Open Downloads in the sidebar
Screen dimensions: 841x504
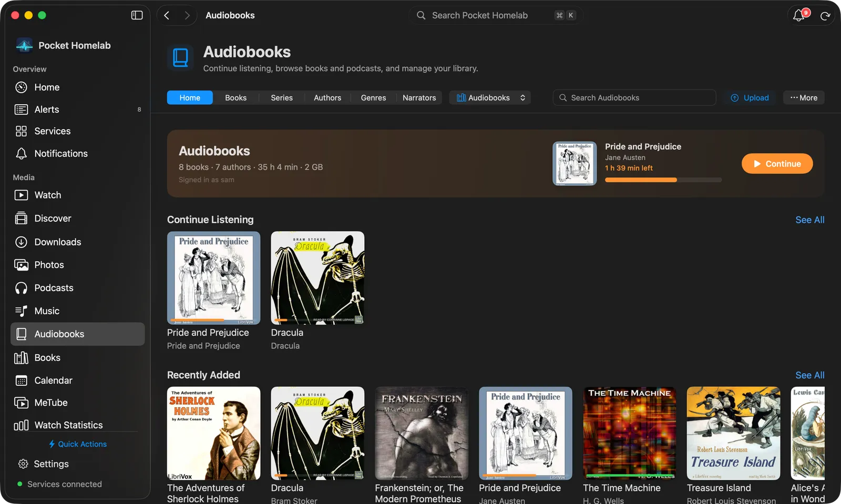coord(78,242)
